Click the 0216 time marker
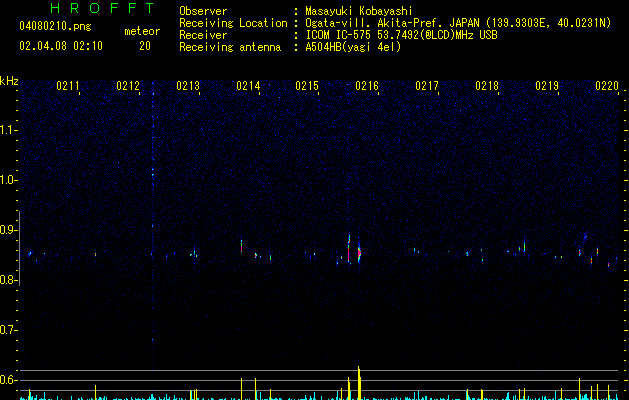The height and width of the screenshot is (400, 629). click(367, 86)
